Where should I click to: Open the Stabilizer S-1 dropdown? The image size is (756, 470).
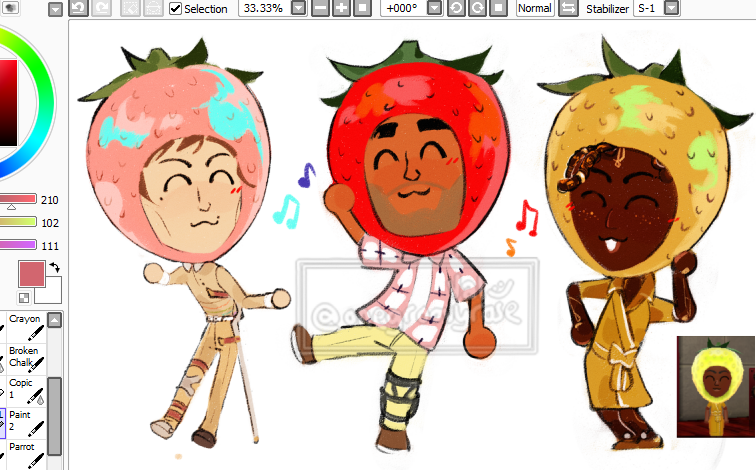[x=672, y=8]
